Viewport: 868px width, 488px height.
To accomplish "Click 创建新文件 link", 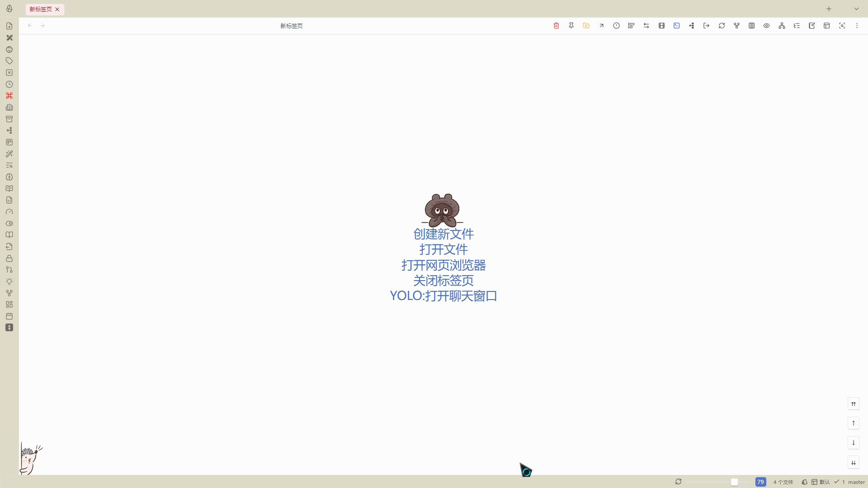I will (x=443, y=234).
